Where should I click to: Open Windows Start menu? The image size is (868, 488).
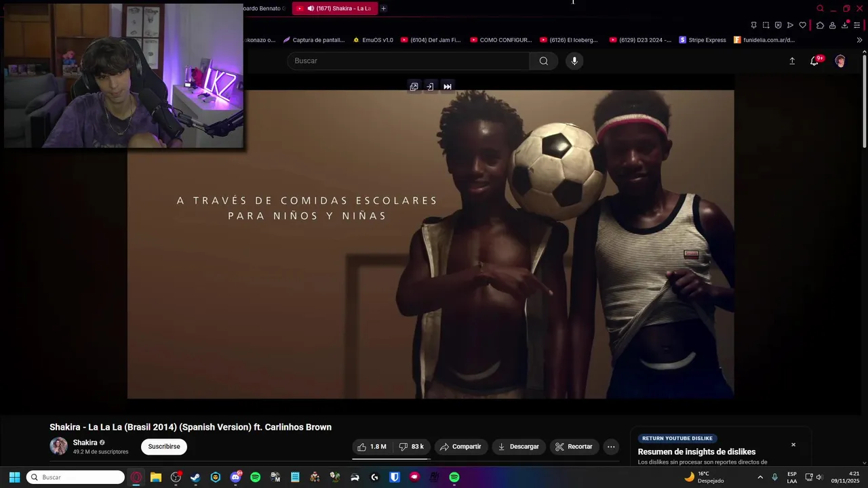14,477
